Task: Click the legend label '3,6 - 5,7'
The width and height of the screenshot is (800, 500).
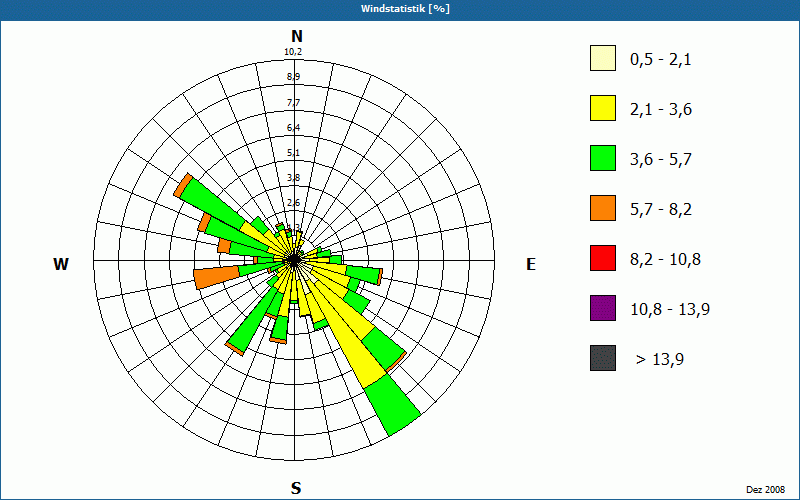Action: coord(661,160)
